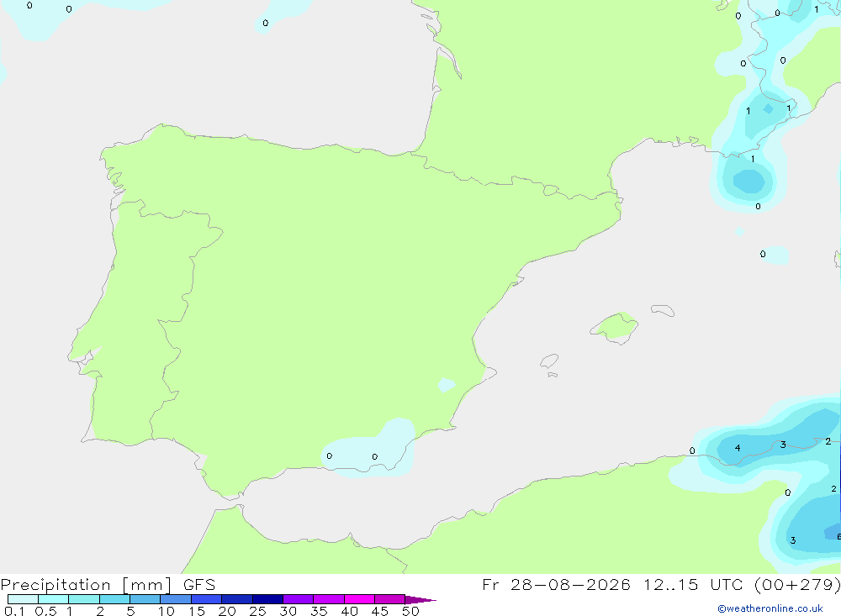Click the 2 to 5 mm legend swatch

[114, 599]
